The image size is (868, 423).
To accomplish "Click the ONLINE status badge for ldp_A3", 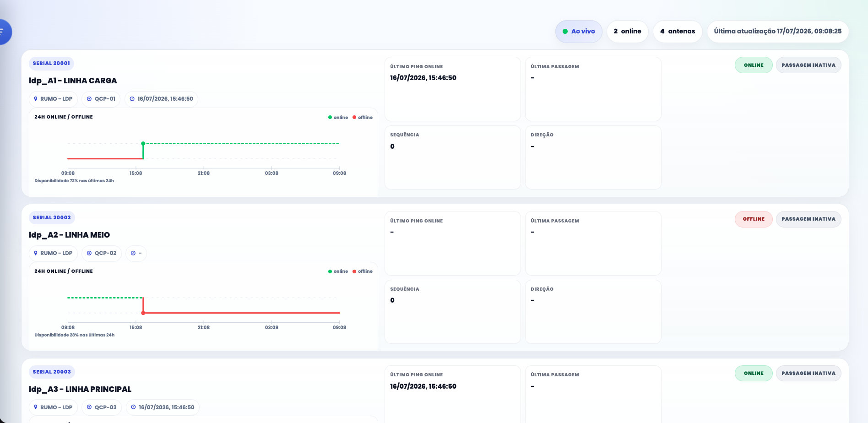I will (754, 374).
